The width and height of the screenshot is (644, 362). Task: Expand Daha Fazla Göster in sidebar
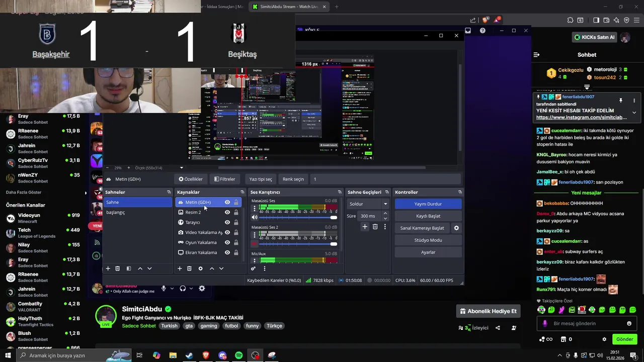[24, 192]
